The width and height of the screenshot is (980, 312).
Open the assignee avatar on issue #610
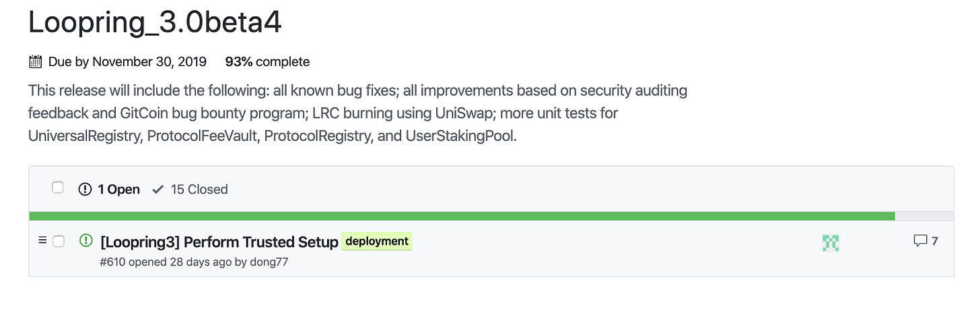831,243
